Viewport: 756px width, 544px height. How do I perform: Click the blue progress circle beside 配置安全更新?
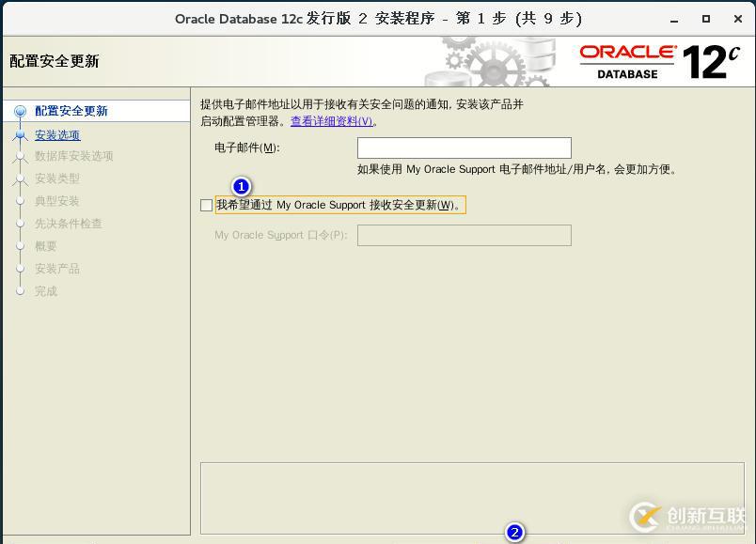tap(21, 112)
